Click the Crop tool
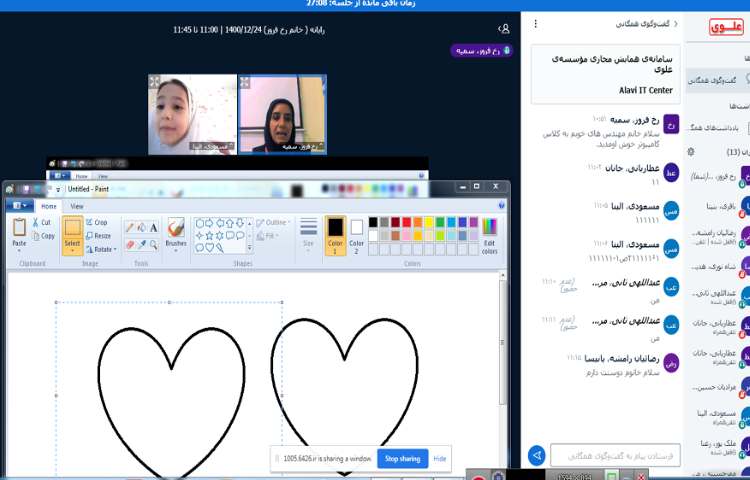This screenshot has height=480, width=750. 97,222
